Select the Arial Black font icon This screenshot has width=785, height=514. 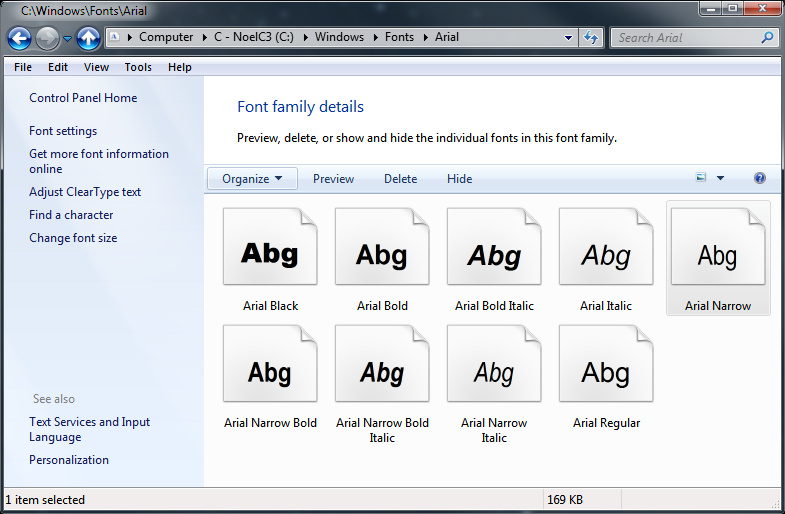coord(270,246)
